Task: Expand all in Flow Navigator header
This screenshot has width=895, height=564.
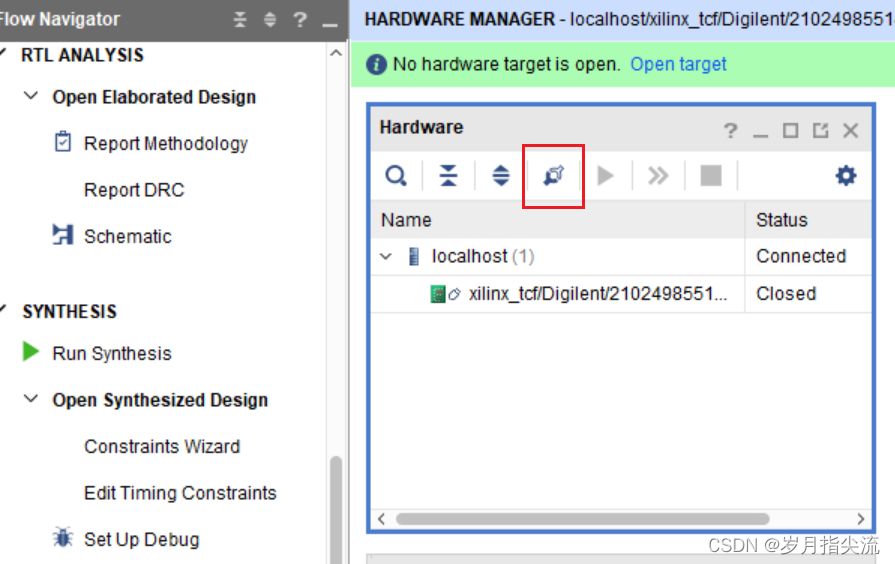Action: 270,19
